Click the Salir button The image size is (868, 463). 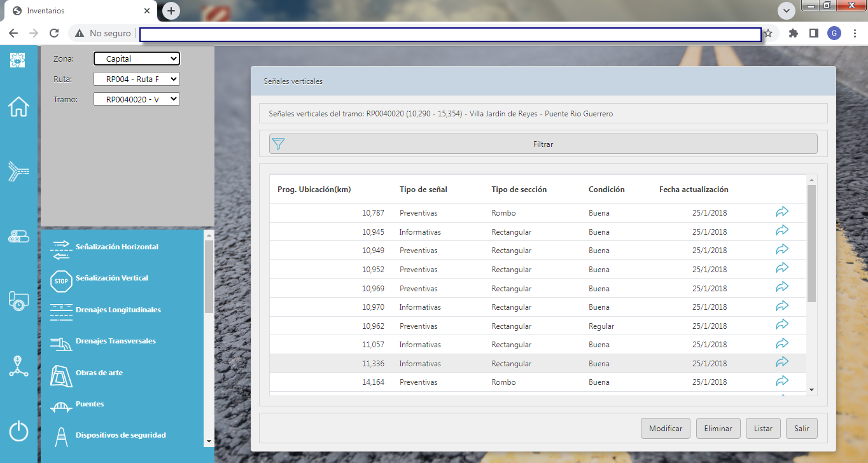[801, 429]
